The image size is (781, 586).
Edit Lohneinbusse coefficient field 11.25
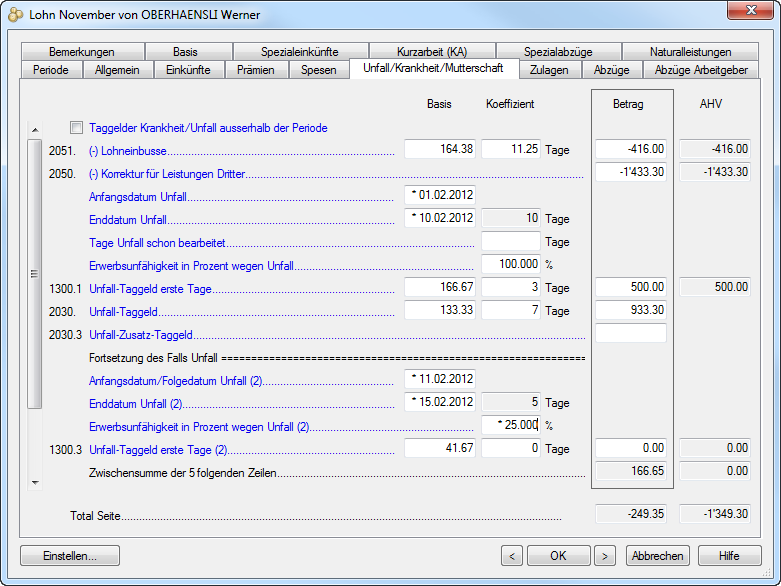(511, 149)
